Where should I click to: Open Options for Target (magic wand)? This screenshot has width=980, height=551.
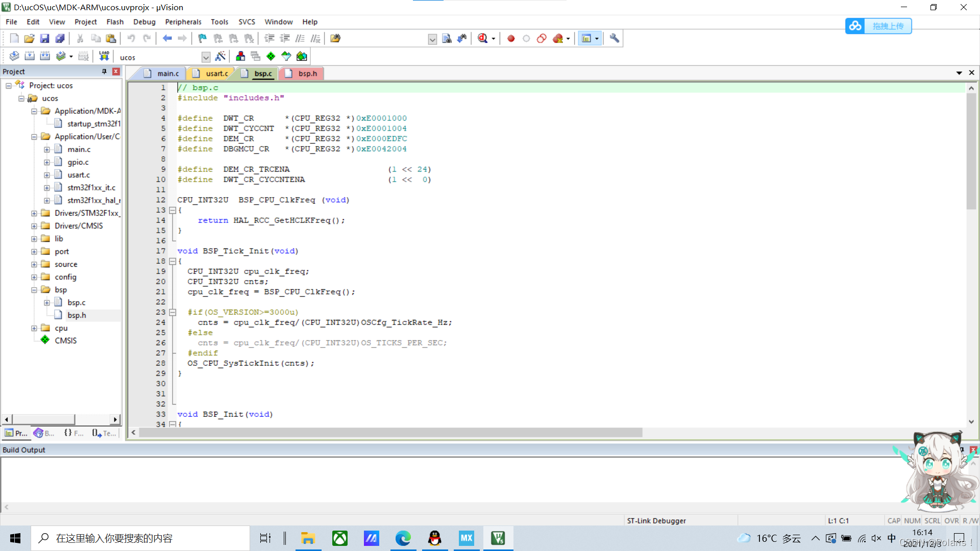[220, 56]
